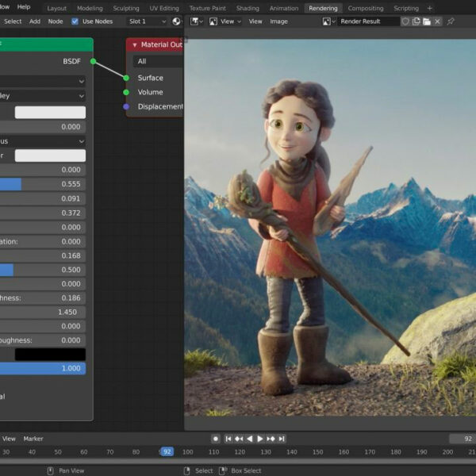Click the Play animation button
Image resolution: width=476 pixels, height=476 pixels.
pos(260,439)
